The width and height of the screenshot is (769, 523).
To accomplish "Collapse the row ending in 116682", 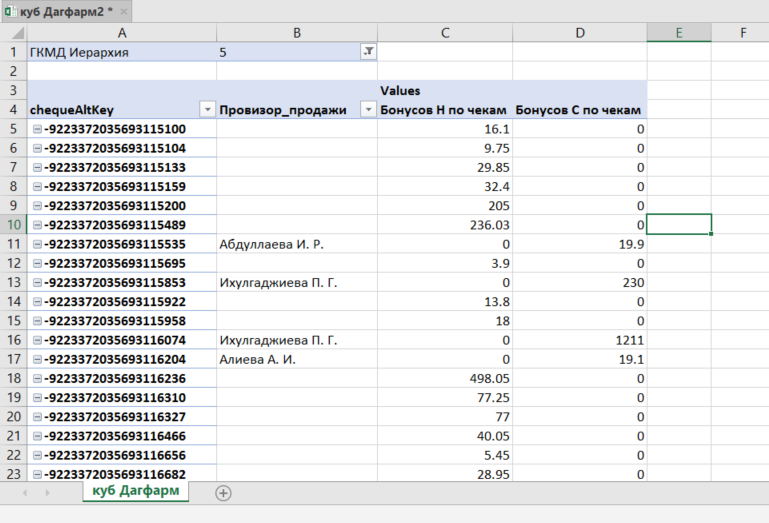I will pyautogui.click(x=37, y=474).
